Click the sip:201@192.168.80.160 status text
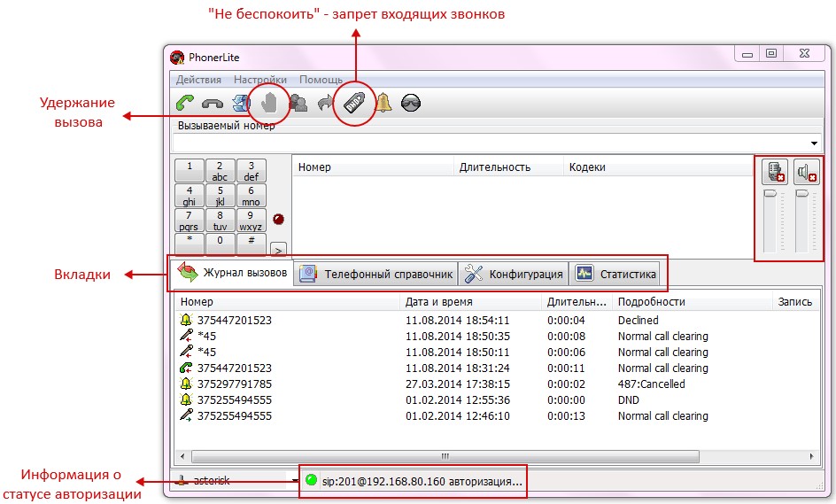The image size is (836, 504). [x=422, y=482]
